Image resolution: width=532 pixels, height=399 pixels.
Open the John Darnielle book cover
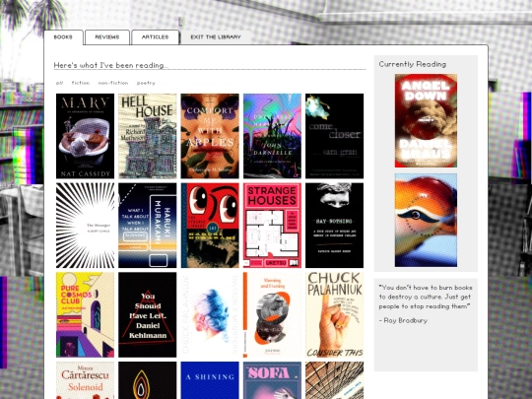(x=272, y=136)
